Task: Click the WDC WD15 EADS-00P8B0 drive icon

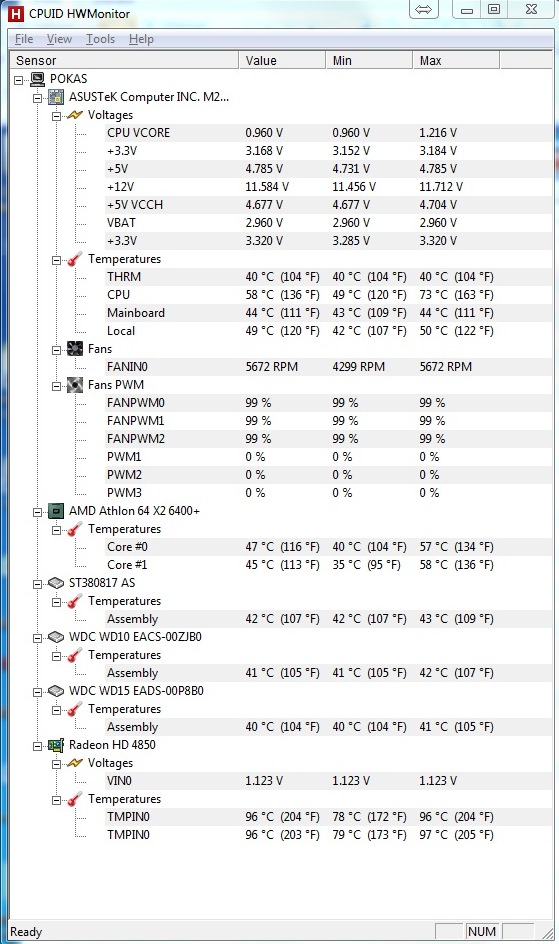Action: [x=56, y=691]
